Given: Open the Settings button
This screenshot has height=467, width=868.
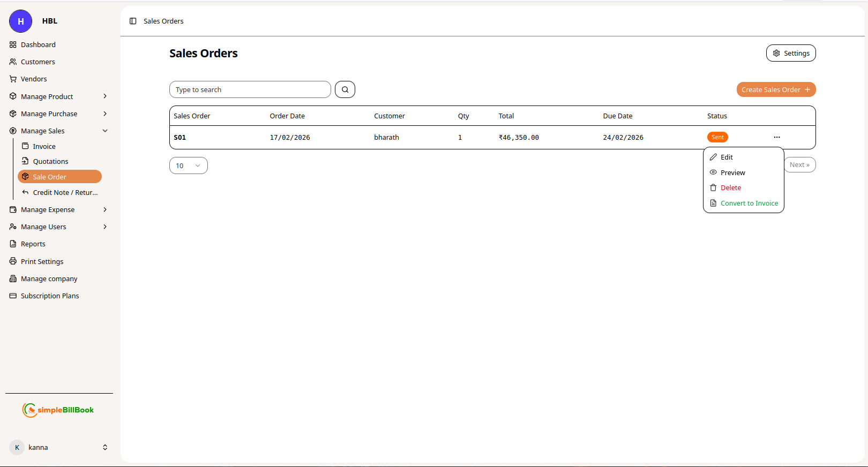Looking at the screenshot, I should (790, 53).
